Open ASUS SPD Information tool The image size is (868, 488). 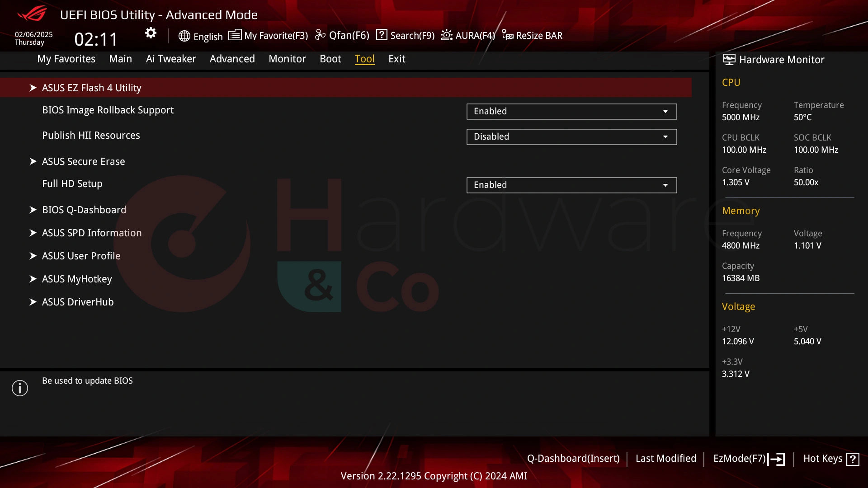(92, 232)
